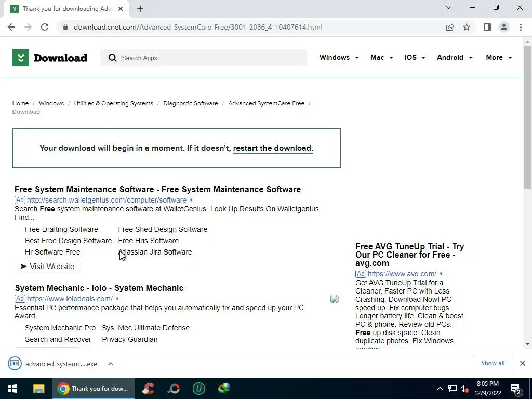Expand iolodeals ad options arrow
Viewport: 532px width, 399px height.
117,299
